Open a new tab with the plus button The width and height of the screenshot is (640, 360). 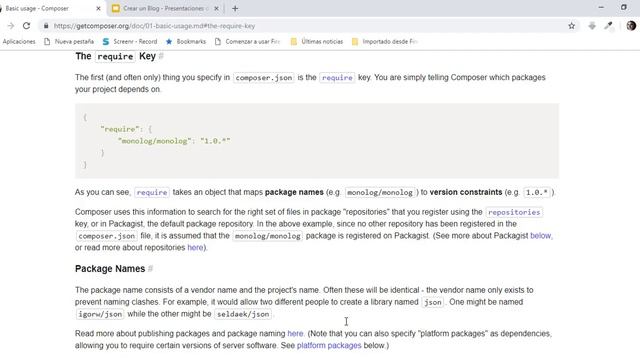[235, 8]
